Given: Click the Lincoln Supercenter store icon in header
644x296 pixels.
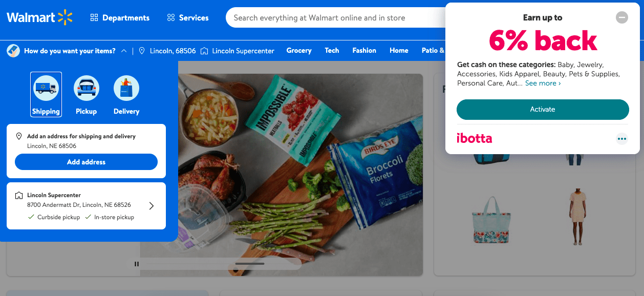Looking at the screenshot, I should [204, 51].
